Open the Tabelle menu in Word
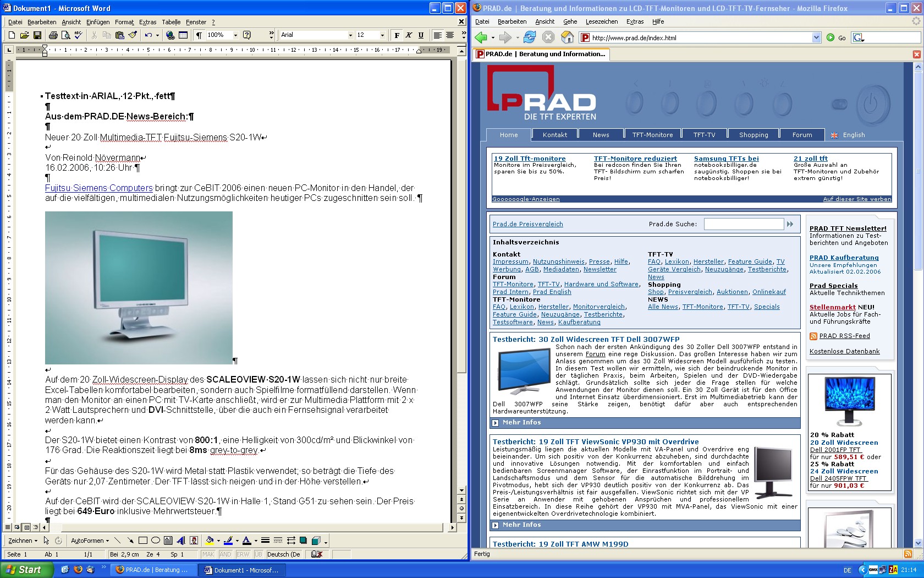This screenshot has height=578, width=924. [171, 22]
